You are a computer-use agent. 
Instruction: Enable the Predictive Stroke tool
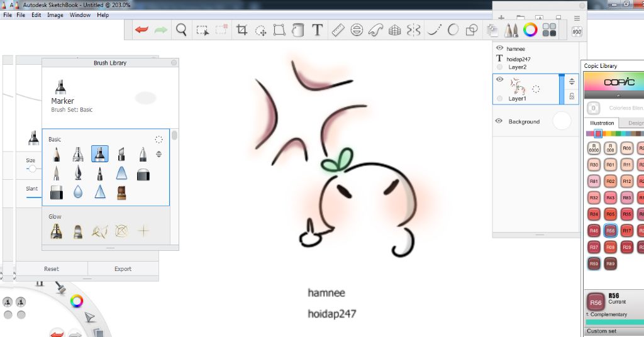click(x=453, y=30)
